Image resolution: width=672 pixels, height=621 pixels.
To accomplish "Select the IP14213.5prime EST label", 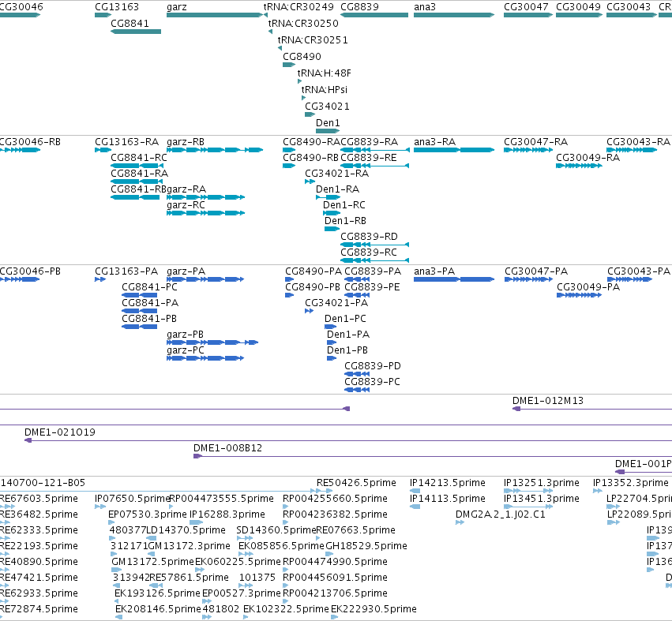I will 448,483.
